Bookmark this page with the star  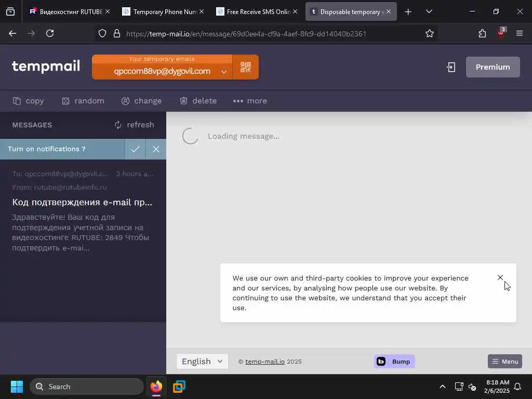(x=430, y=33)
